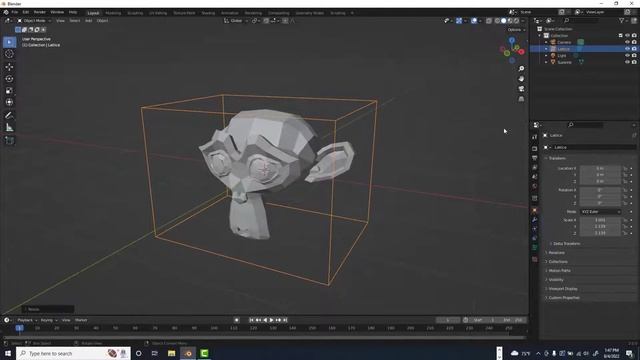Screen dimensions: 640x360
Task: Activate the 3D Cursor tool
Action: (9, 54)
